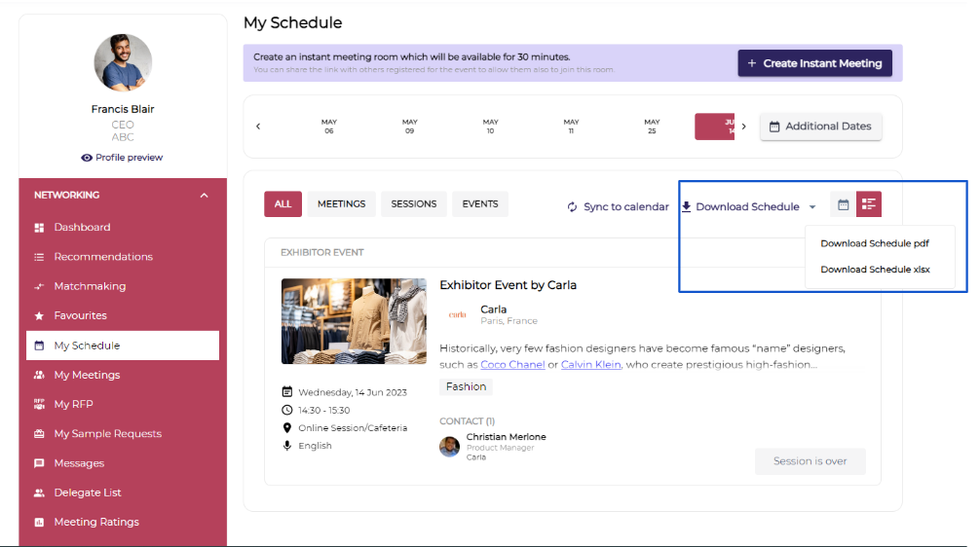Click the Delegate List people icon
980x547 pixels.
point(39,493)
